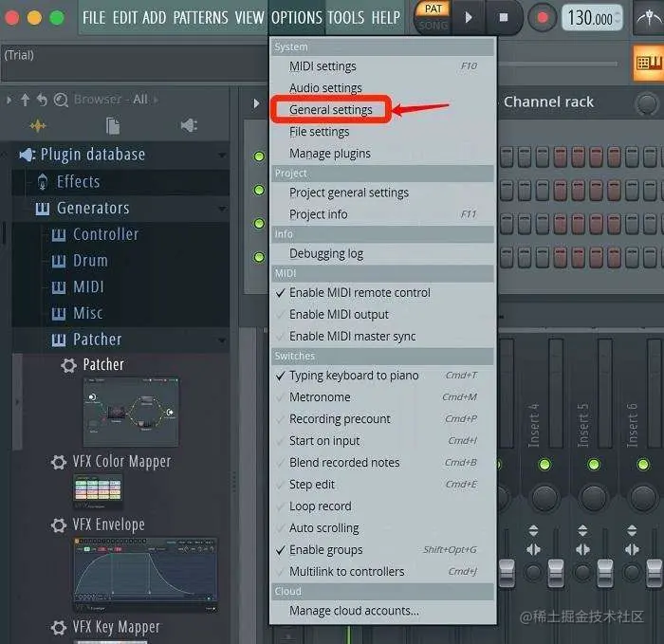664x644 pixels.
Task: Stop playback with the stop button
Action: point(503,18)
